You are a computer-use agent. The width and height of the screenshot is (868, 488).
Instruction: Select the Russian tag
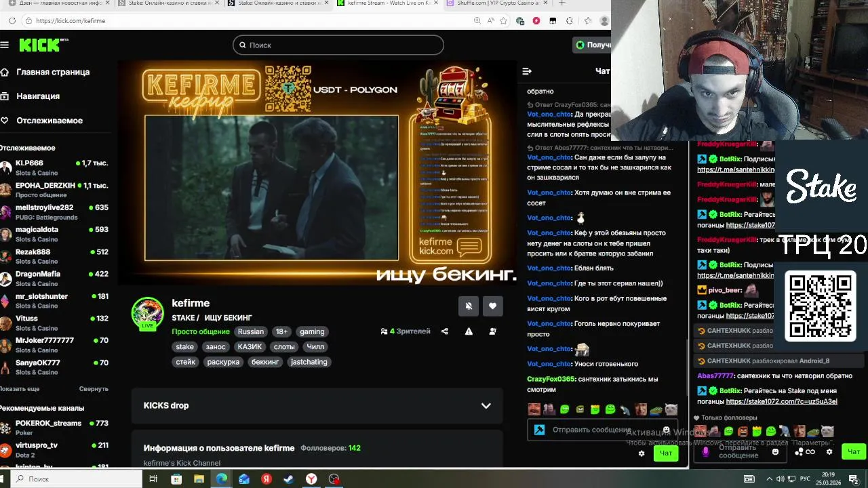click(250, 331)
